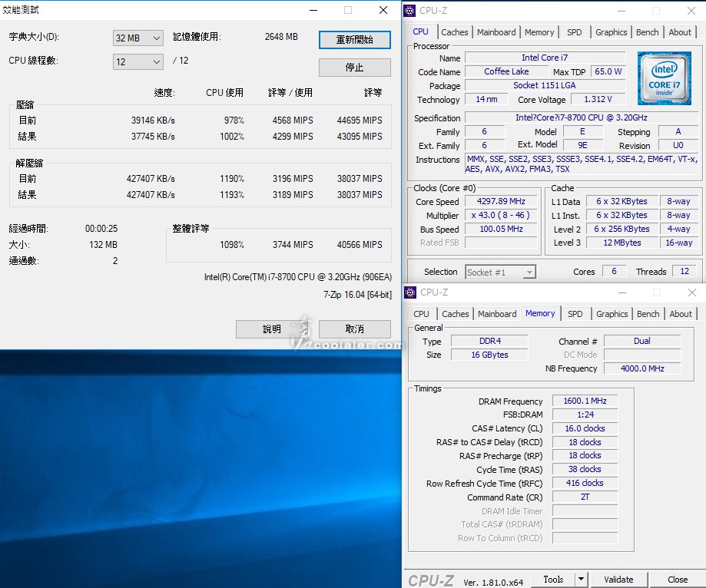The width and height of the screenshot is (706, 588).
Task: Switch to CPU tab in lower CPU-Z window
Action: [421, 314]
